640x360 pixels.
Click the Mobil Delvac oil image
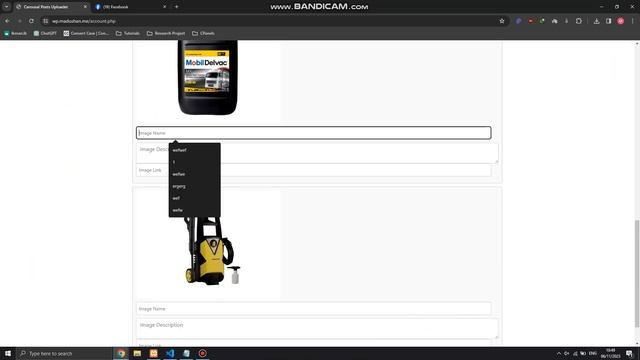pyautogui.click(x=207, y=77)
